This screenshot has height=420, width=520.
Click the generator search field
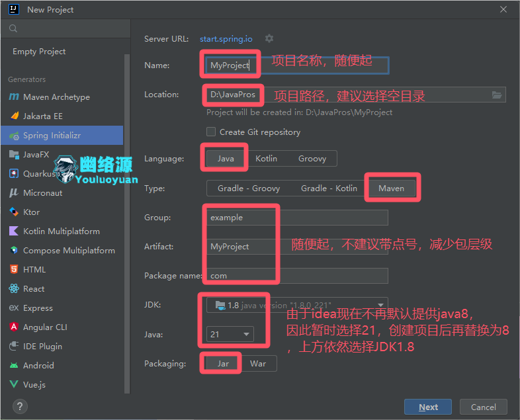(x=65, y=28)
